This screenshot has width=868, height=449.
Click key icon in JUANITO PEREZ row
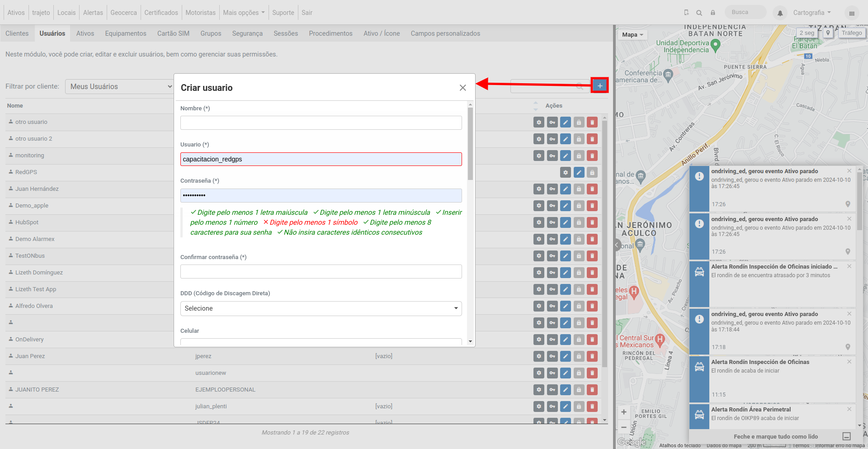(x=552, y=390)
